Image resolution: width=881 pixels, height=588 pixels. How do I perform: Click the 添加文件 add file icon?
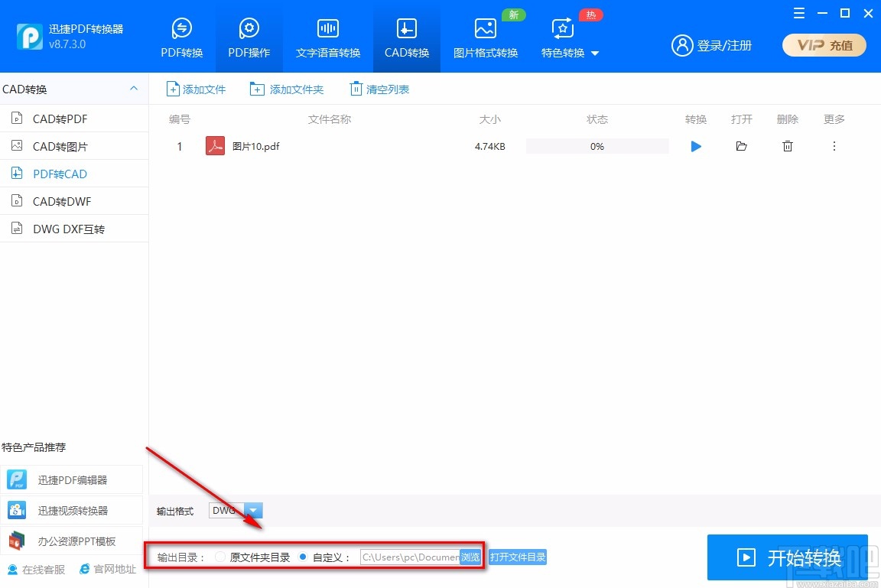[171, 89]
